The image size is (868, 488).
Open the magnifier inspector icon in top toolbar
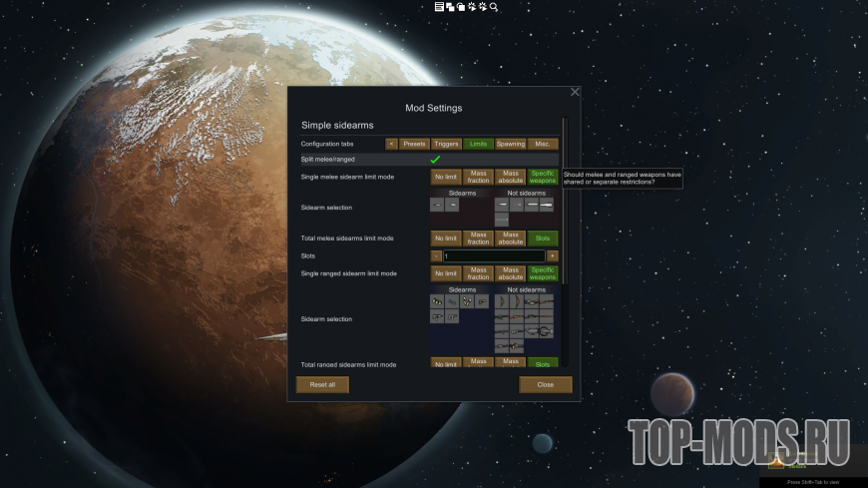[x=494, y=7]
